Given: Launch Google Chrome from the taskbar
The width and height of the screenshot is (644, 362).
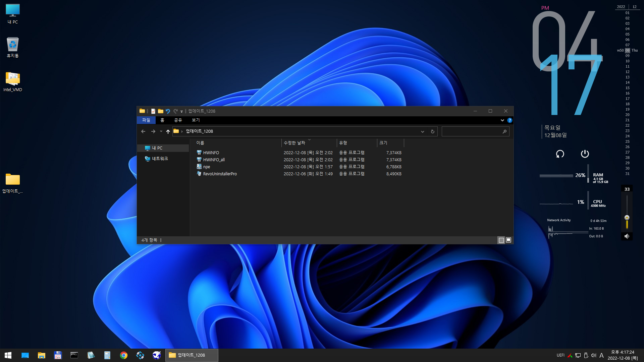Looking at the screenshot, I should (124, 355).
